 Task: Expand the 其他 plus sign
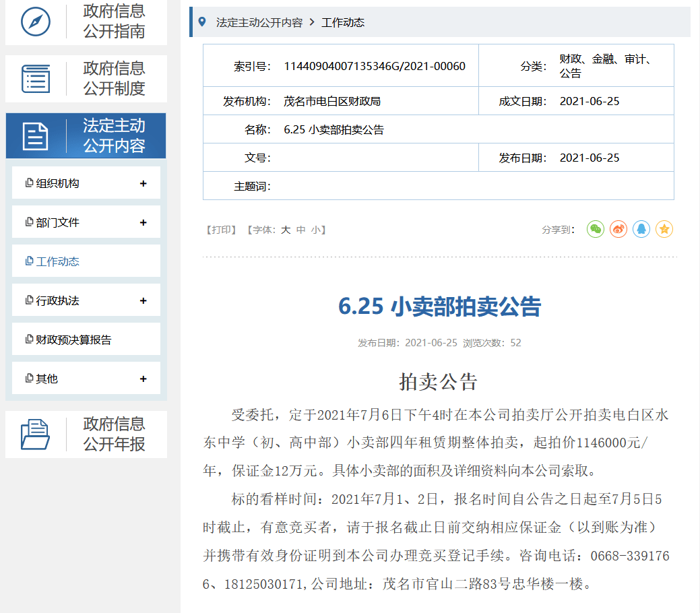click(x=144, y=379)
